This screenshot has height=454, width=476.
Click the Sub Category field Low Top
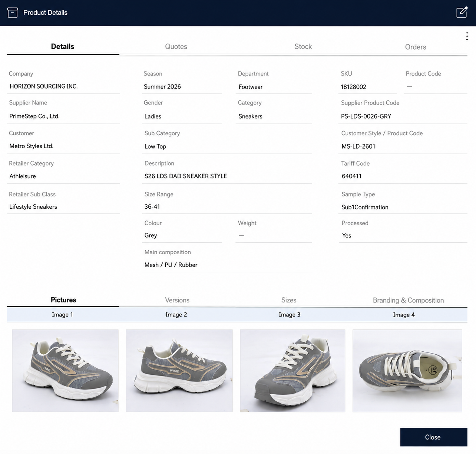[x=227, y=146]
